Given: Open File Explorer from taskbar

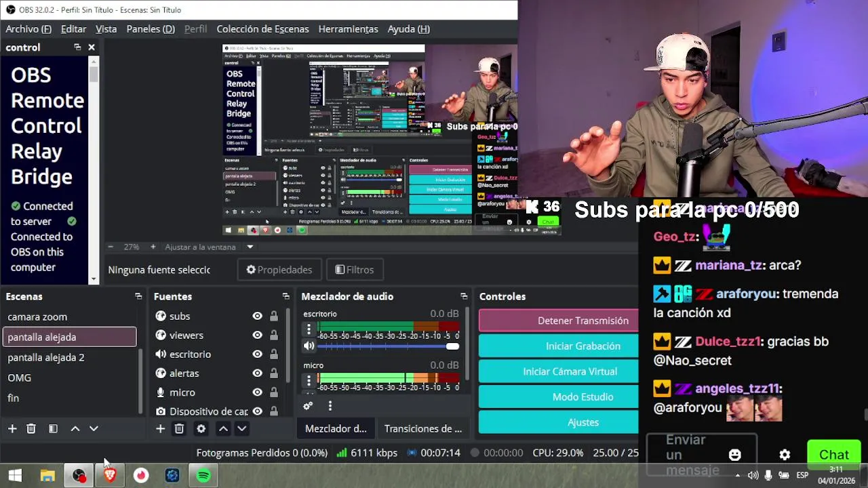Looking at the screenshot, I should [x=47, y=476].
